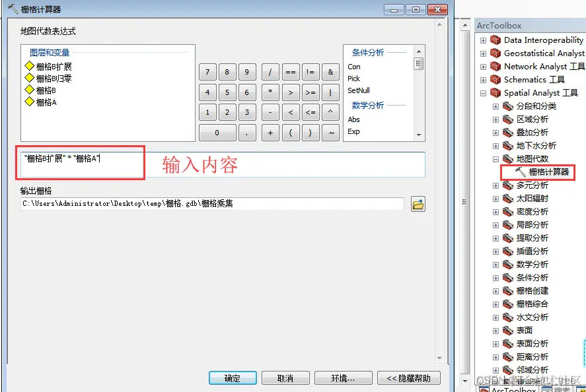The width and height of the screenshot is (586, 392).
Task: Select Network Analyst 工具 toolbox
Action: (538, 67)
